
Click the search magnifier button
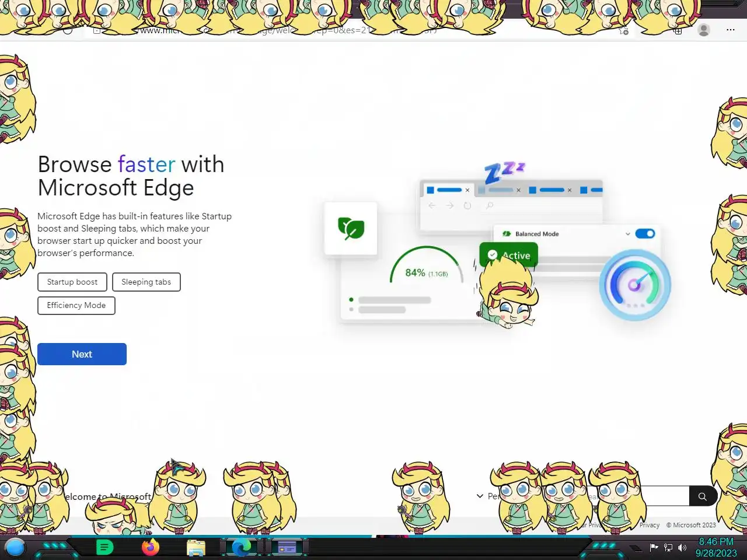click(703, 496)
